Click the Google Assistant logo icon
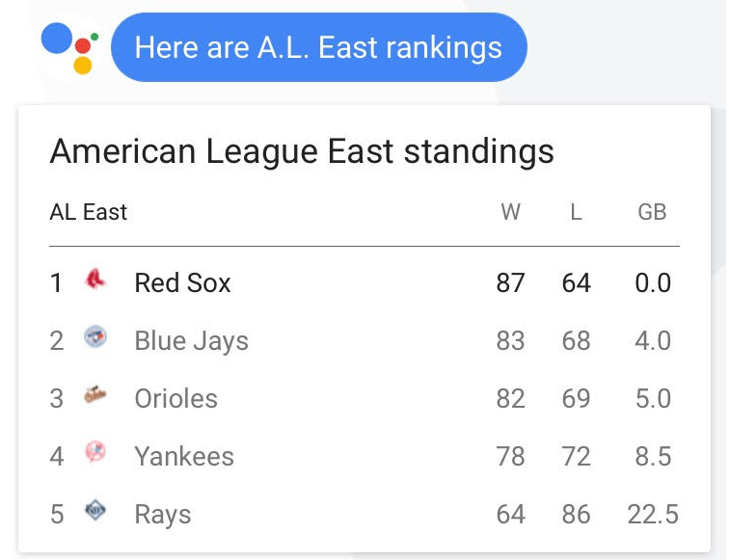The width and height of the screenshot is (729, 560). (69, 48)
